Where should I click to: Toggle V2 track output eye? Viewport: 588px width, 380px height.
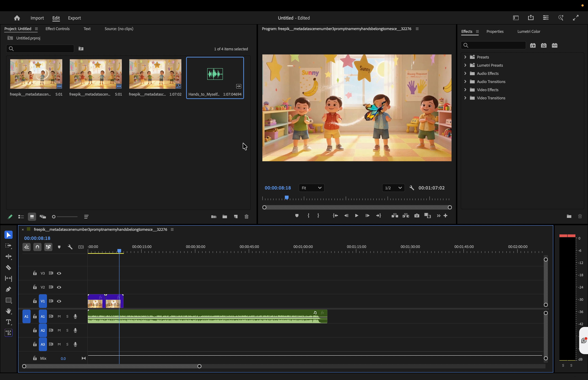(x=59, y=287)
